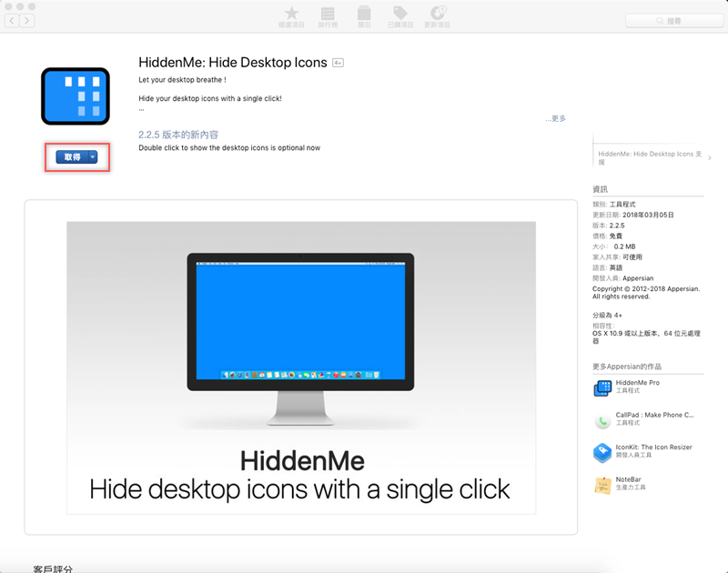Click the chevron beside the support link

[x=710, y=157]
